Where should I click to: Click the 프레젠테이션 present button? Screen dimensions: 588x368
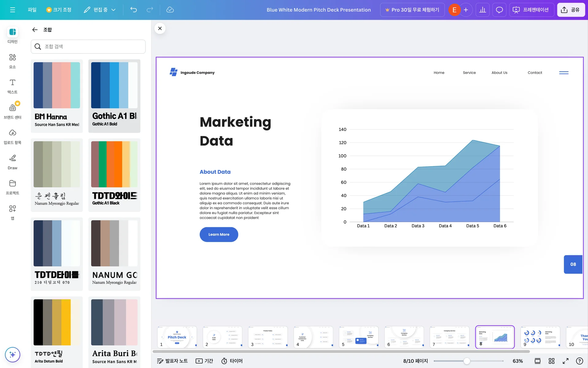click(x=531, y=10)
